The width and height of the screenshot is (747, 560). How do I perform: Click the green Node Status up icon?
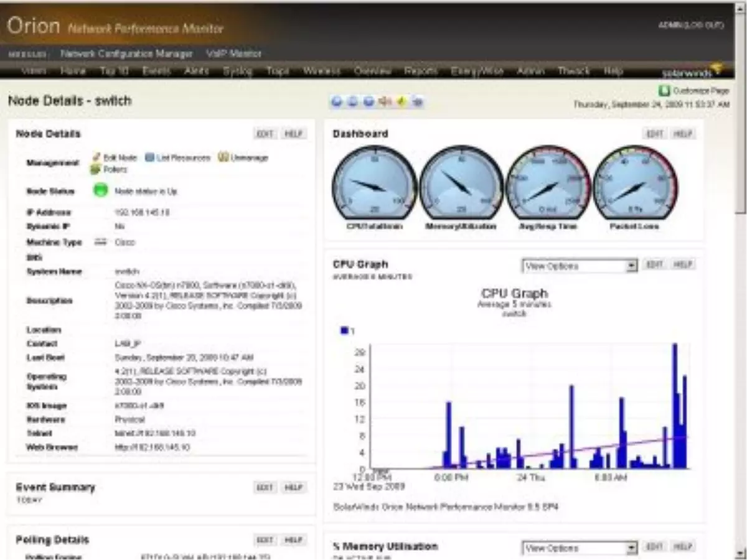(x=101, y=191)
